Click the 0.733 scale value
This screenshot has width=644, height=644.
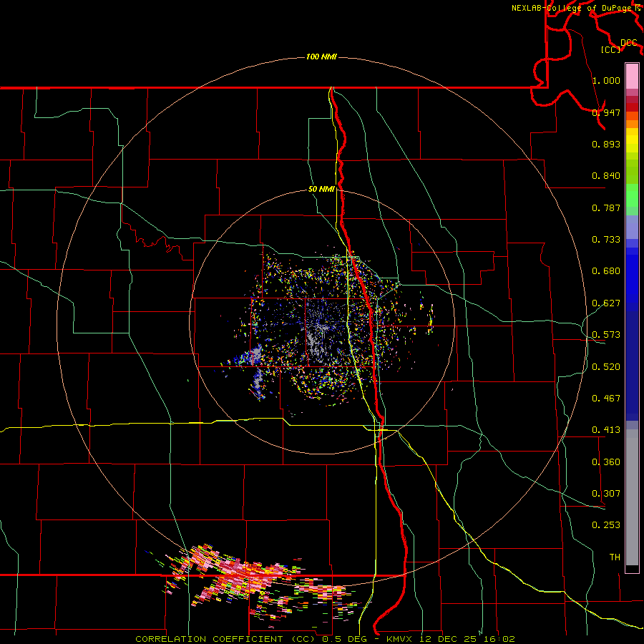(x=606, y=240)
